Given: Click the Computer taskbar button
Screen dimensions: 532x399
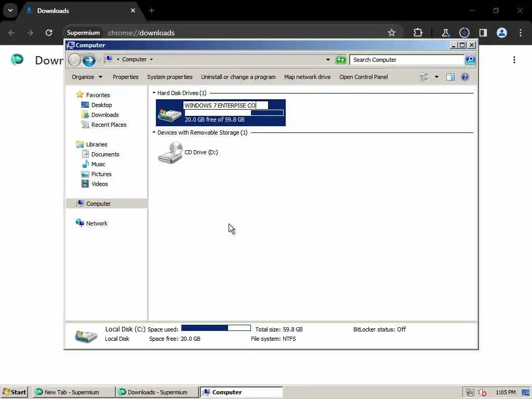Looking at the screenshot, I should pyautogui.click(x=241, y=392).
